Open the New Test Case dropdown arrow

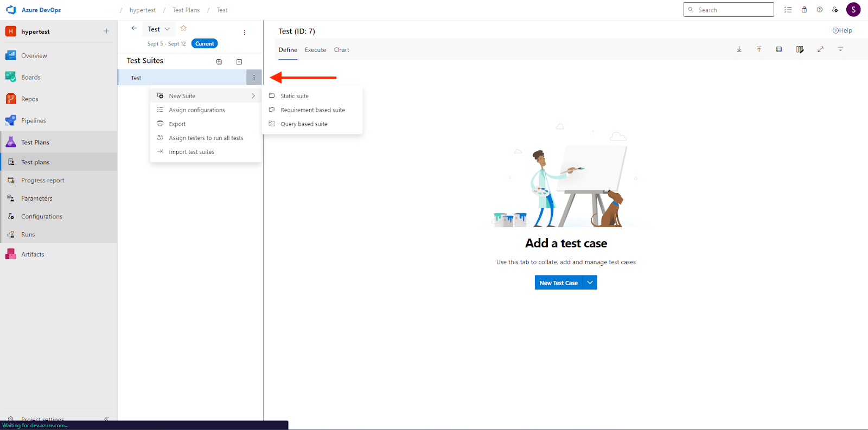click(x=590, y=283)
